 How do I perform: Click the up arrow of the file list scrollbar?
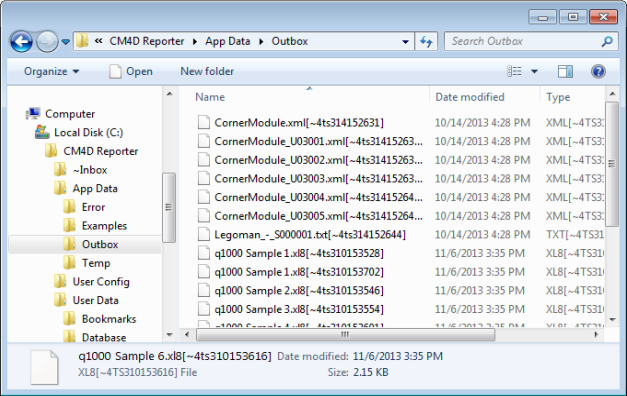click(x=612, y=94)
